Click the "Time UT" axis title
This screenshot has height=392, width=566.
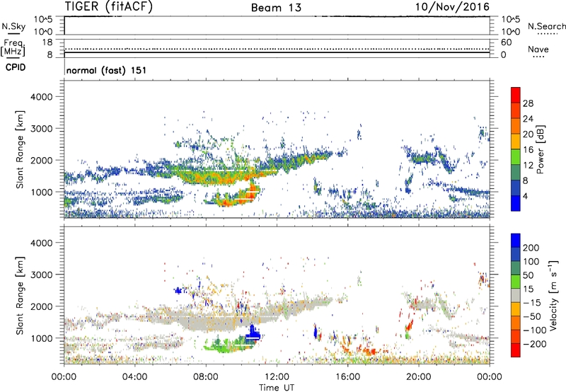pos(277,388)
